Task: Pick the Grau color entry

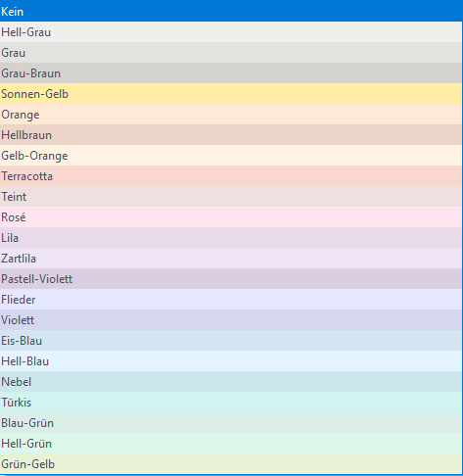Action: click(x=231, y=53)
